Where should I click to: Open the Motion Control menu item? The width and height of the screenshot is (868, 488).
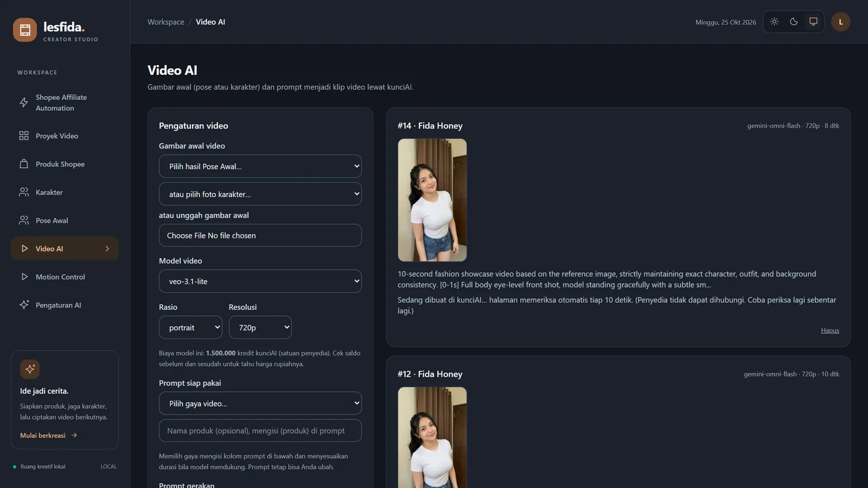pyautogui.click(x=65, y=277)
